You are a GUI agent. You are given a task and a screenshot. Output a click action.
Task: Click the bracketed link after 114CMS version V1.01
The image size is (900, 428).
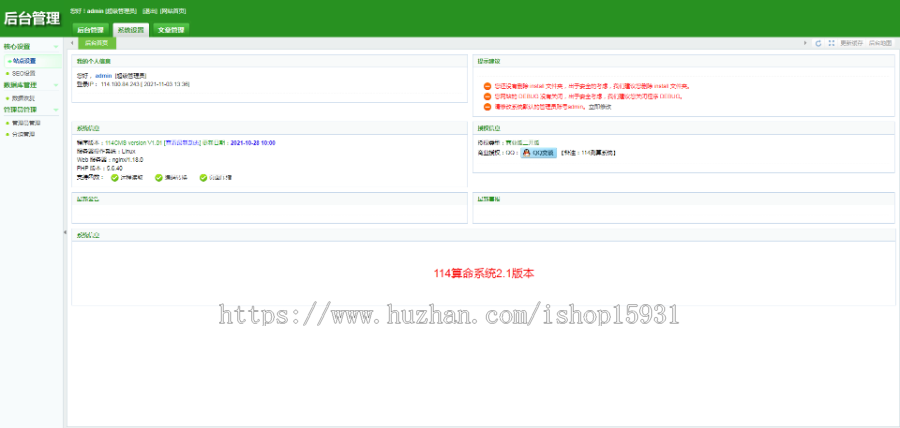coord(181,142)
